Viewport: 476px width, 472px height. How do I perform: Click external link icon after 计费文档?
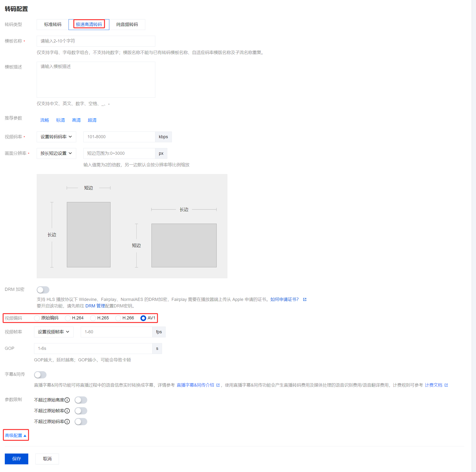[x=446, y=385]
